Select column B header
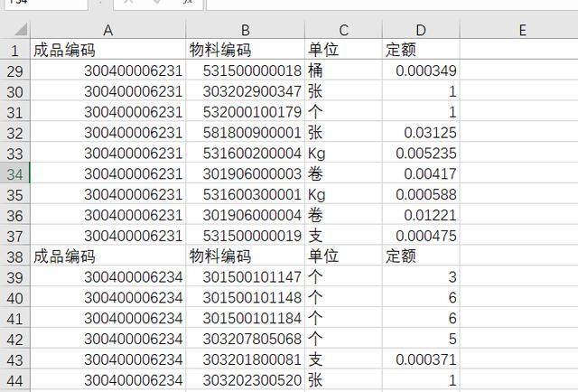The width and height of the screenshot is (578, 392). pyautogui.click(x=246, y=30)
